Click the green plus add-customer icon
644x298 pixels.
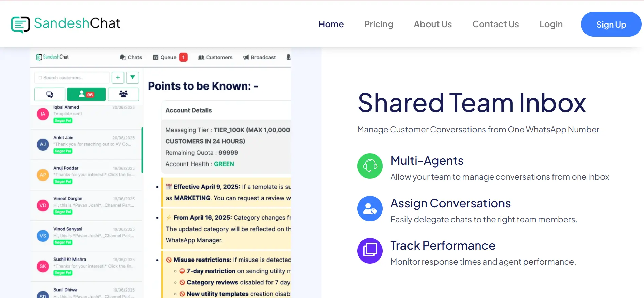point(118,78)
